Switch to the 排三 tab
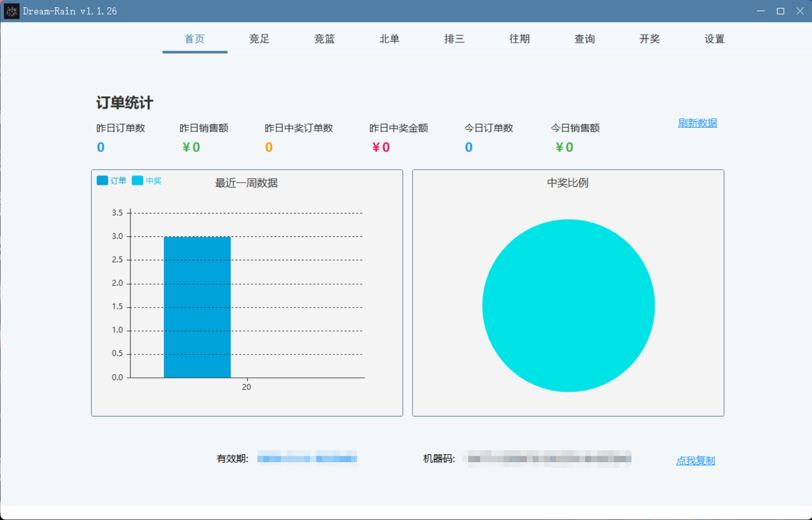812x520 pixels. point(454,39)
